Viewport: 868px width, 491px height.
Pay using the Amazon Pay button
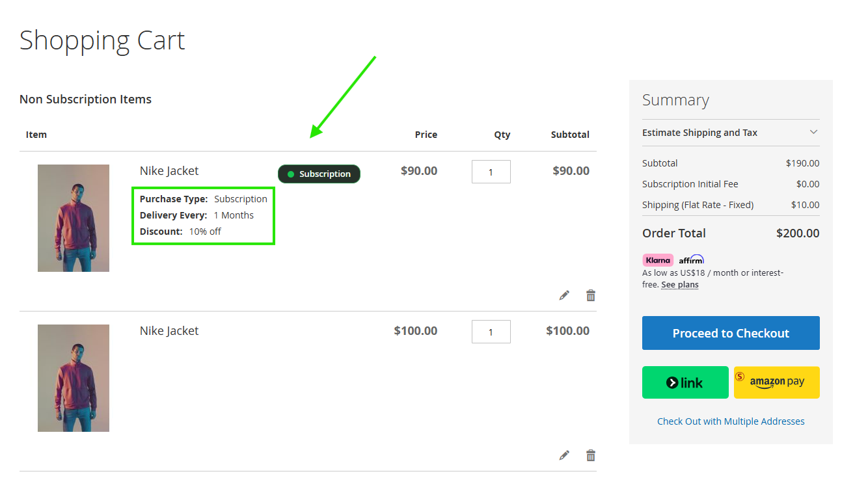click(777, 382)
